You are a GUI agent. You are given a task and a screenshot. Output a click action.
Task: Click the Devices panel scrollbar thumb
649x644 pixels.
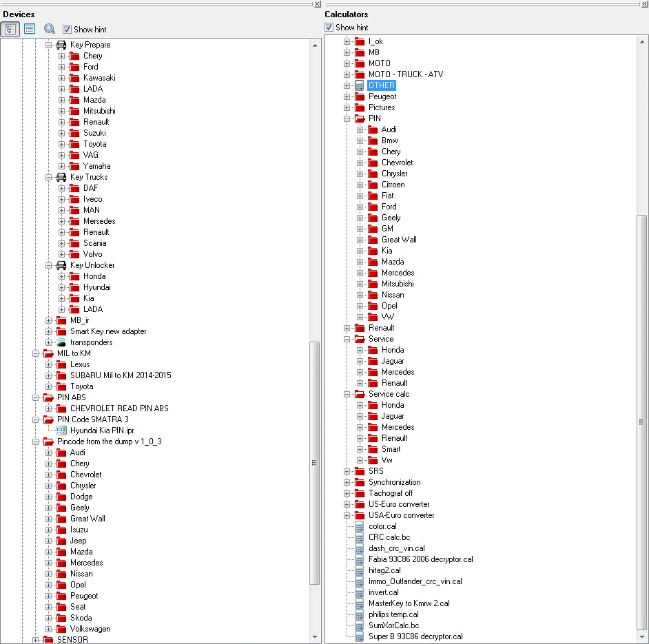315,463
